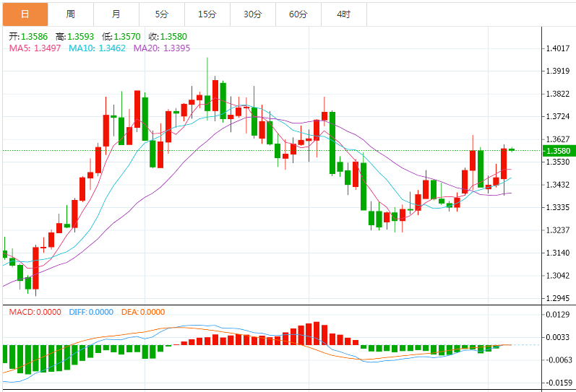
Task: Click the green current price label 1.3580
Action: pyautogui.click(x=559, y=151)
